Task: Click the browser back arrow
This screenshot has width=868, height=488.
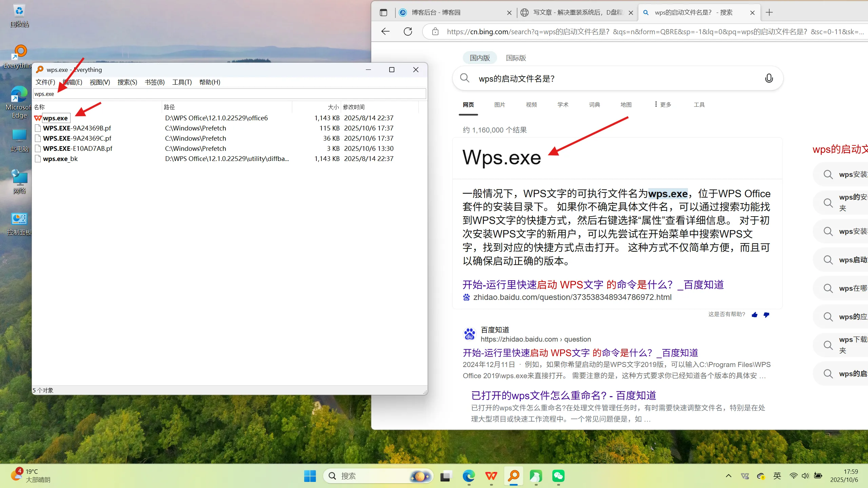Action: [x=386, y=32]
